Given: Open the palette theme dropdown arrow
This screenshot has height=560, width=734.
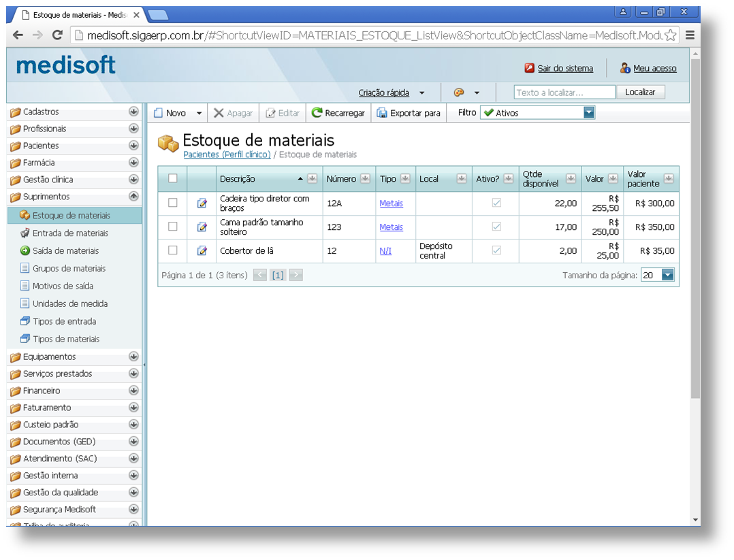Looking at the screenshot, I should (477, 93).
